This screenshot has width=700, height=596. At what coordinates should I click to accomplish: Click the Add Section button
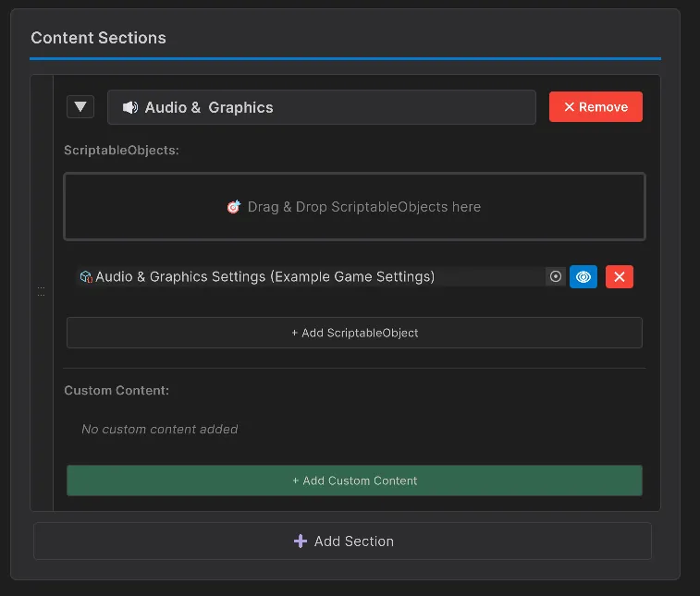(x=343, y=541)
